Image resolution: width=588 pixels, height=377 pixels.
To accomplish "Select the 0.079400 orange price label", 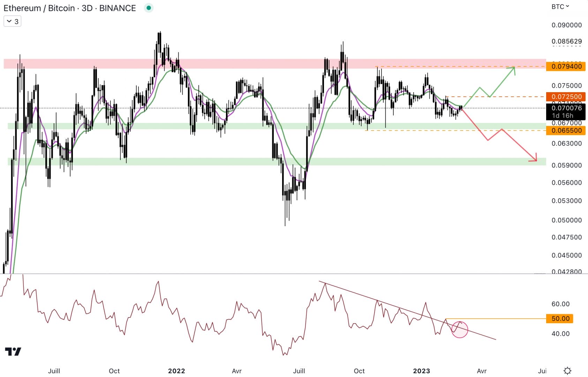I will point(566,66).
